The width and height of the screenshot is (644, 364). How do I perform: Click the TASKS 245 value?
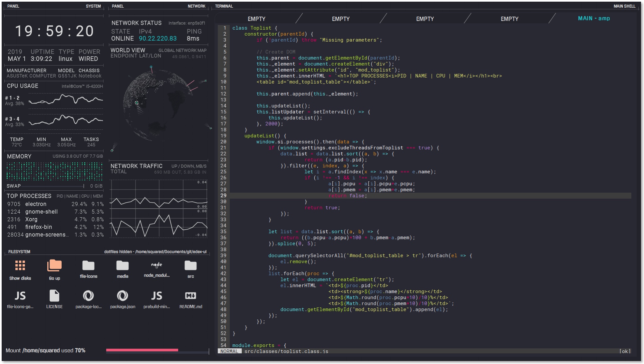pos(91,145)
